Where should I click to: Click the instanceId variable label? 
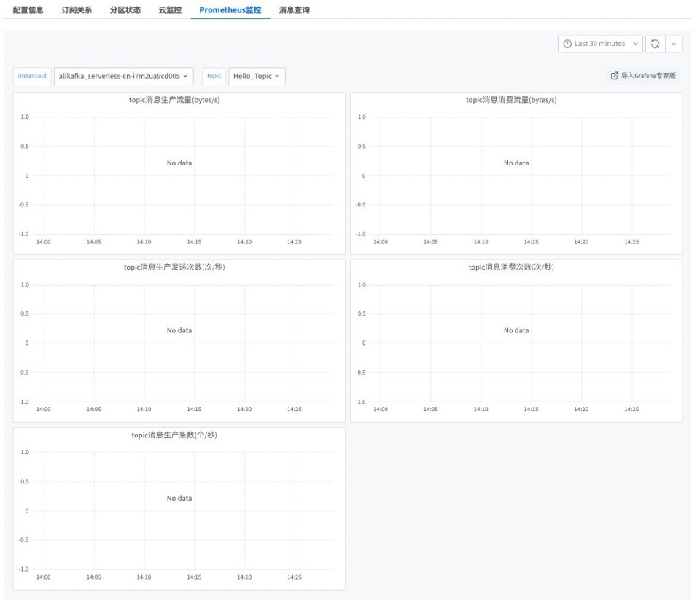[x=32, y=76]
